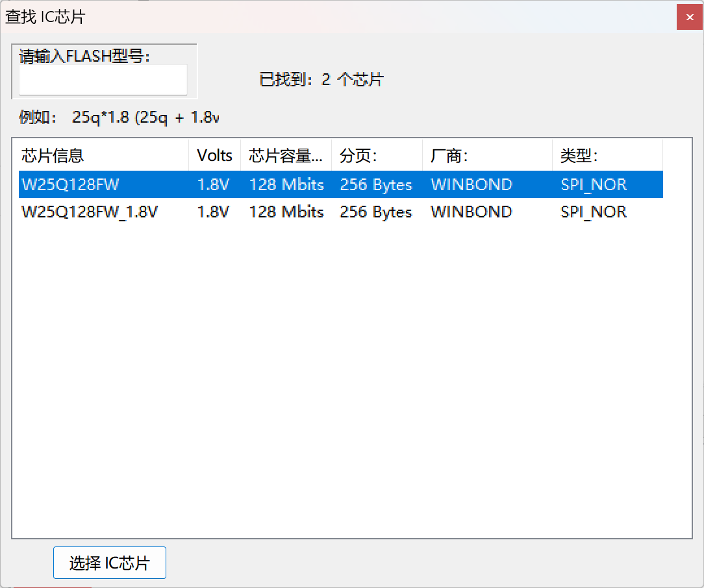Click 1.8V voltage in the W25Q128FW_1.8V row
This screenshot has width=704, height=588.
point(213,212)
